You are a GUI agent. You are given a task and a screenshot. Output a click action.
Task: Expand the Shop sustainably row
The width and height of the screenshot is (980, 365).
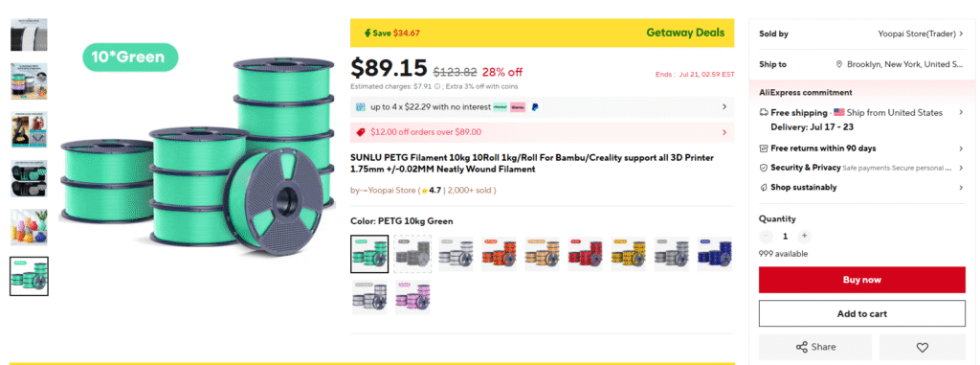pyautogui.click(x=861, y=187)
